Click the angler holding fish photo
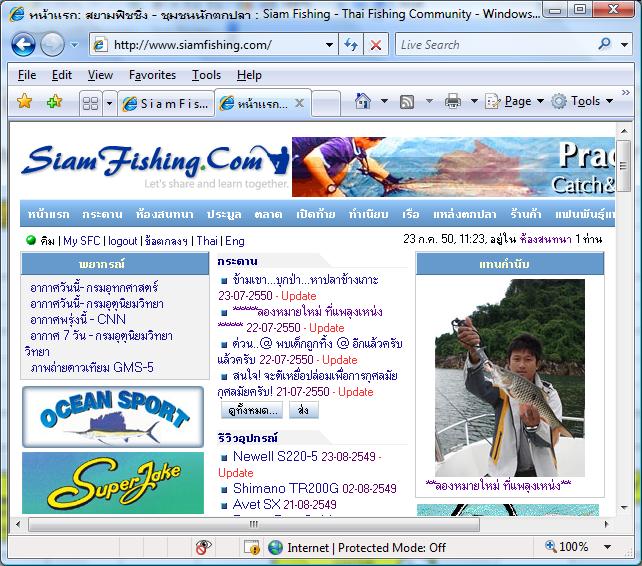The image size is (642, 566). (x=509, y=378)
